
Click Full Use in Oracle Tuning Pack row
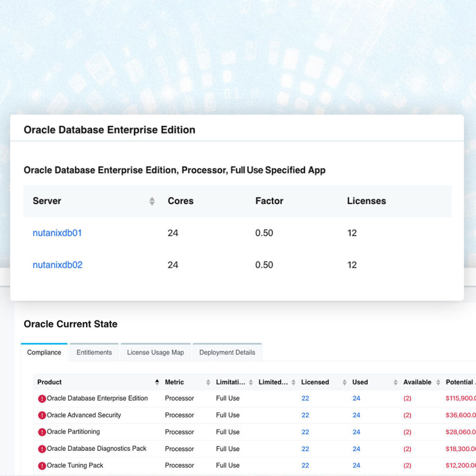228,465
